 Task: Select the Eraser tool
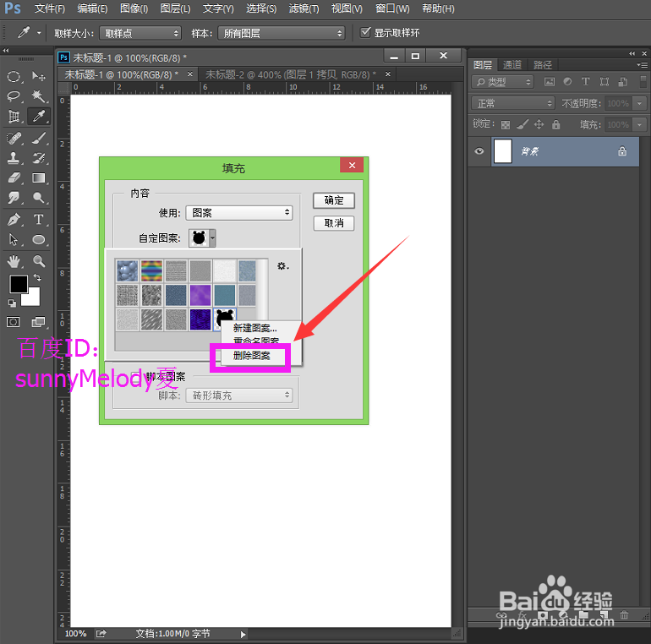pos(14,178)
